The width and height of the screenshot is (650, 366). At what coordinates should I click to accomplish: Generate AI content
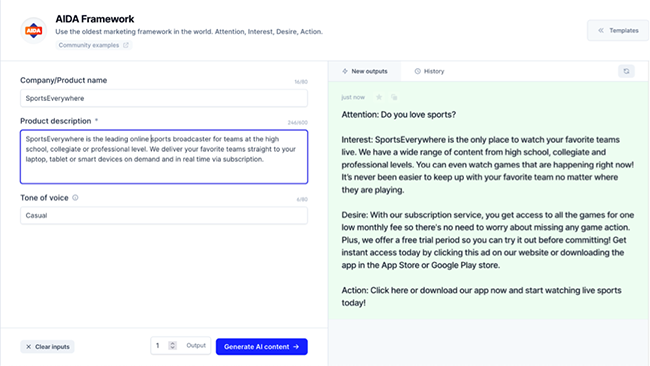262,347
